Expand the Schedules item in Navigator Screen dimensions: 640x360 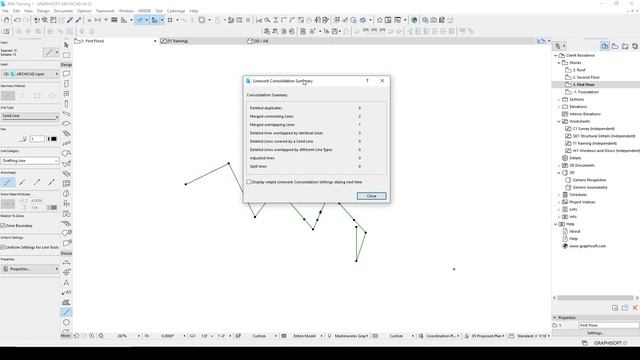[x=559, y=195]
